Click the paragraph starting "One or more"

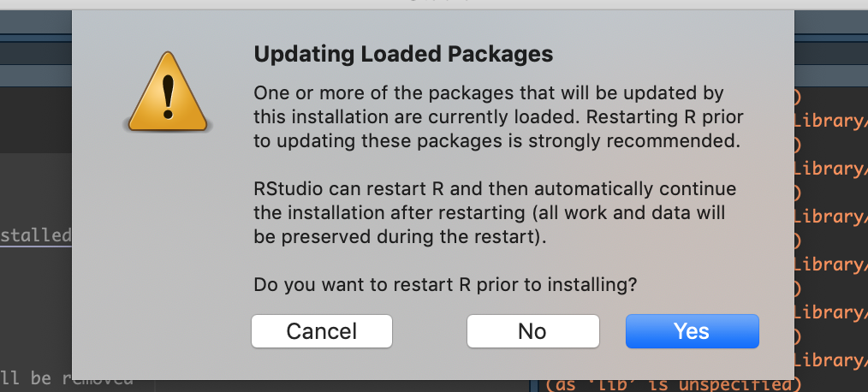click(x=496, y=116)
